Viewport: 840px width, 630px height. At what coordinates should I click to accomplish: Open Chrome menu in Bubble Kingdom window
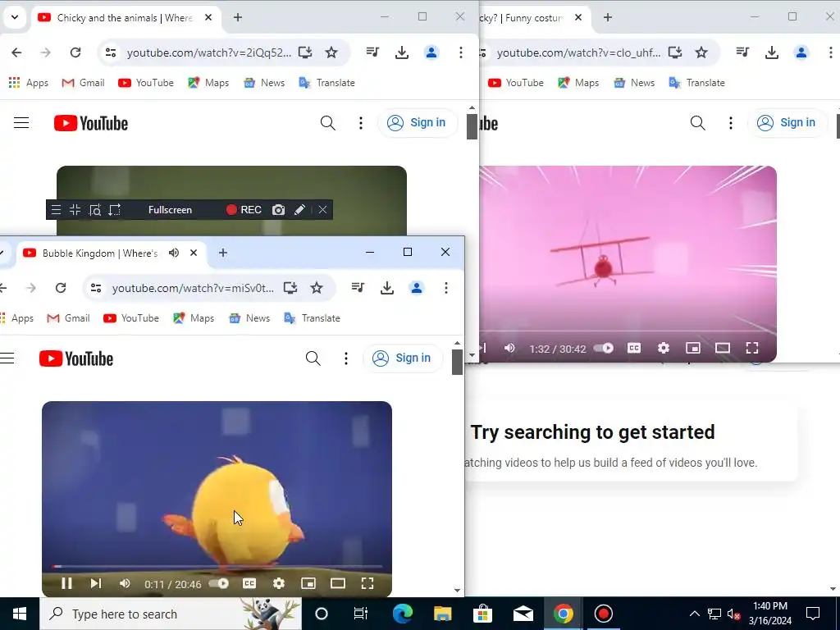click(x=445, y=288)
